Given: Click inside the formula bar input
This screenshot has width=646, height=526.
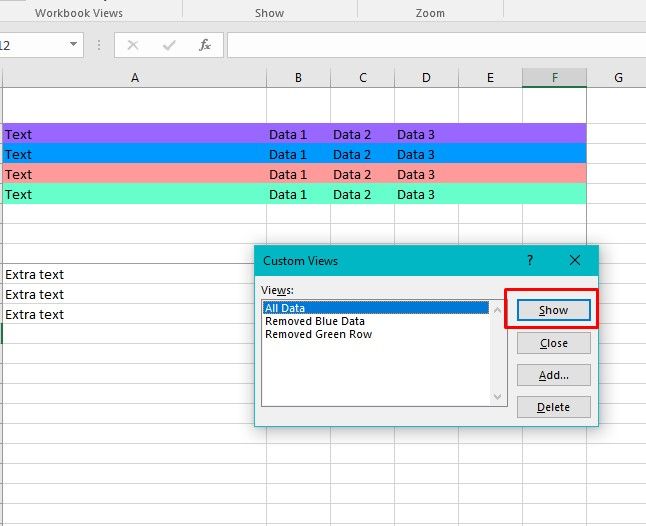Looking at the screenshot, I should point(430,45).
